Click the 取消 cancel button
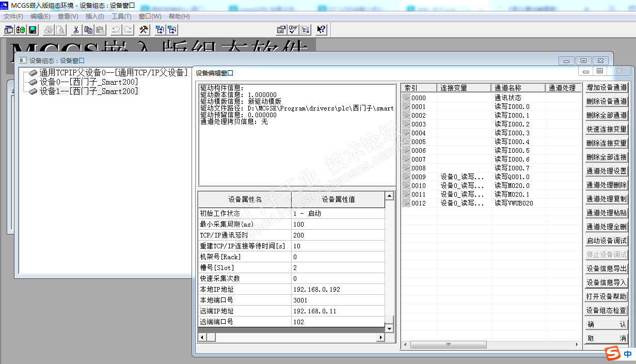 tap(607, 339)
